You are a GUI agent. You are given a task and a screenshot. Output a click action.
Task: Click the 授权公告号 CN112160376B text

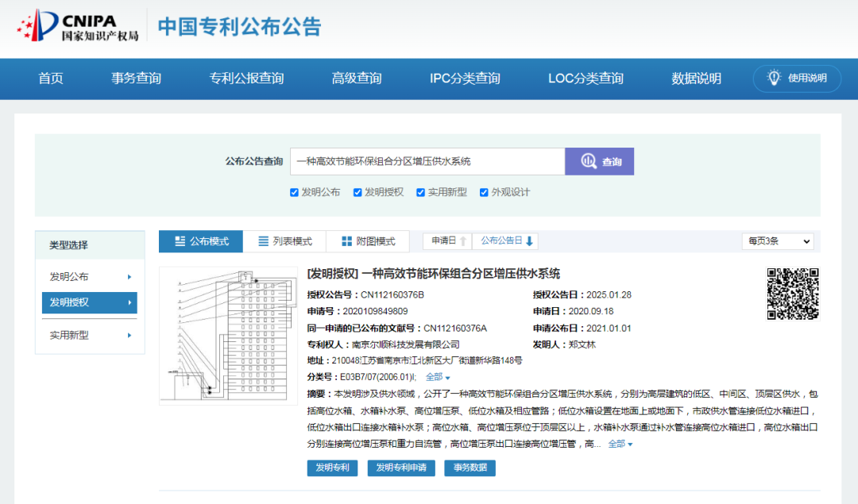tap(392, 294)
